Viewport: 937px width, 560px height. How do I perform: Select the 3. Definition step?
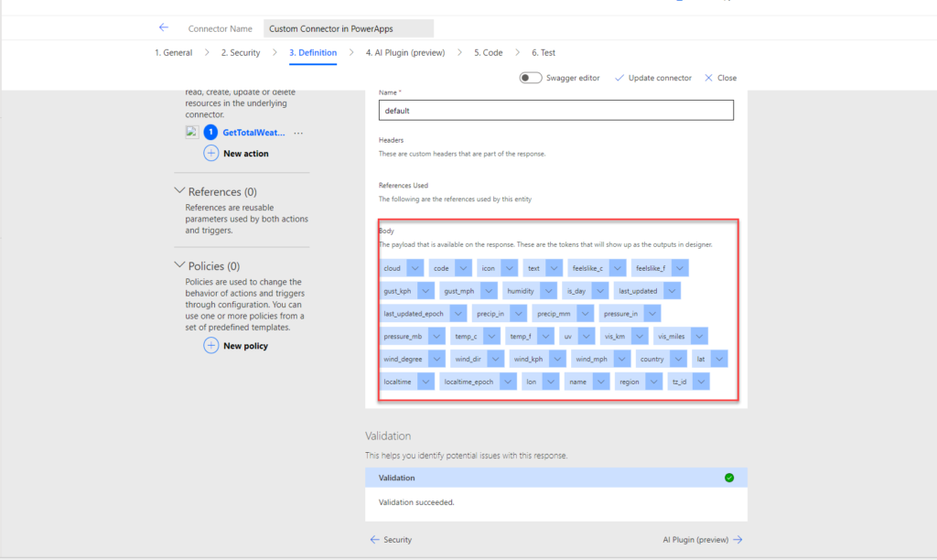click(313, 52)
